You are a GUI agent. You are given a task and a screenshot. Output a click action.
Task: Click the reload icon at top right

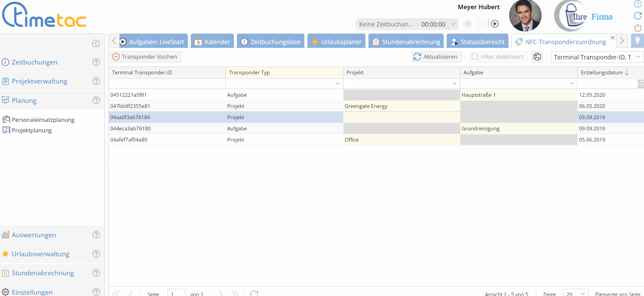pos(638,16)
